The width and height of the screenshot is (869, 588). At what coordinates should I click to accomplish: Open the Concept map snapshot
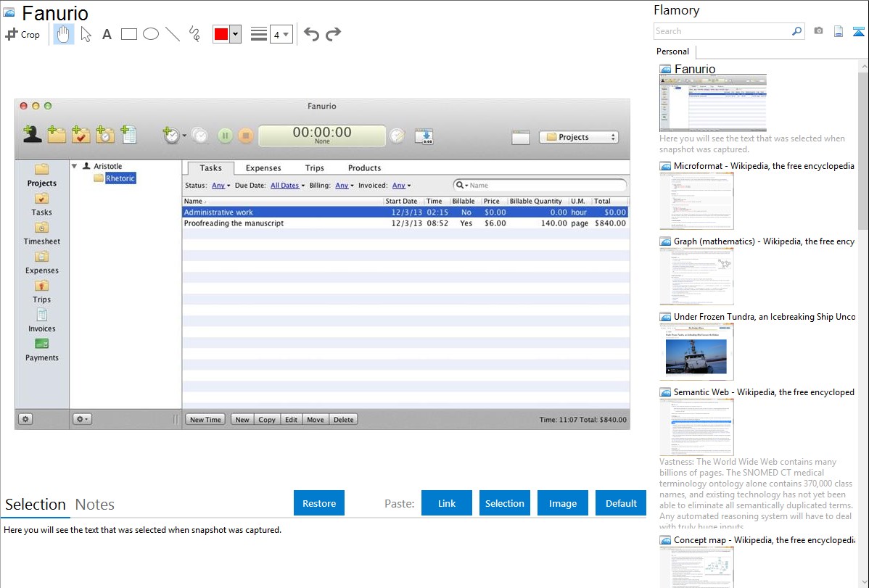coord(696,567)
